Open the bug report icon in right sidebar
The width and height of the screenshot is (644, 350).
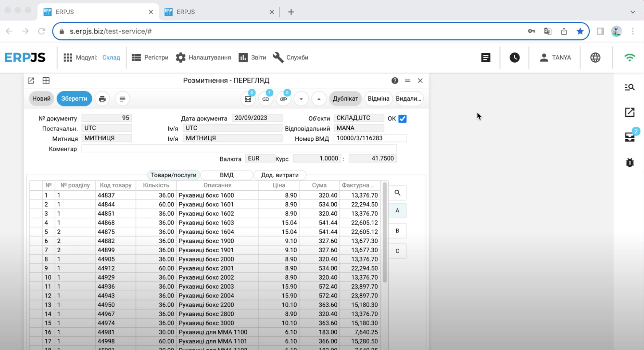pos(629,163)
